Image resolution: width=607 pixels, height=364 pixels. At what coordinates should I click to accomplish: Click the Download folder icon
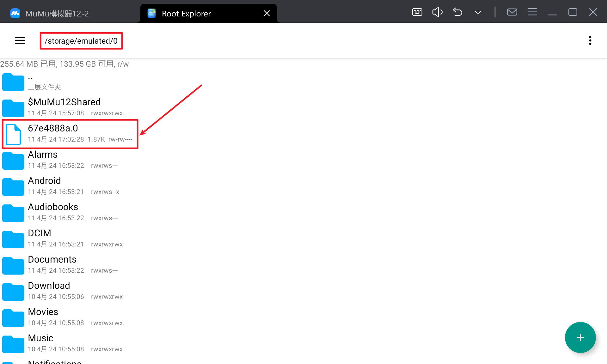pyautogui.click(x=13, y=292)
